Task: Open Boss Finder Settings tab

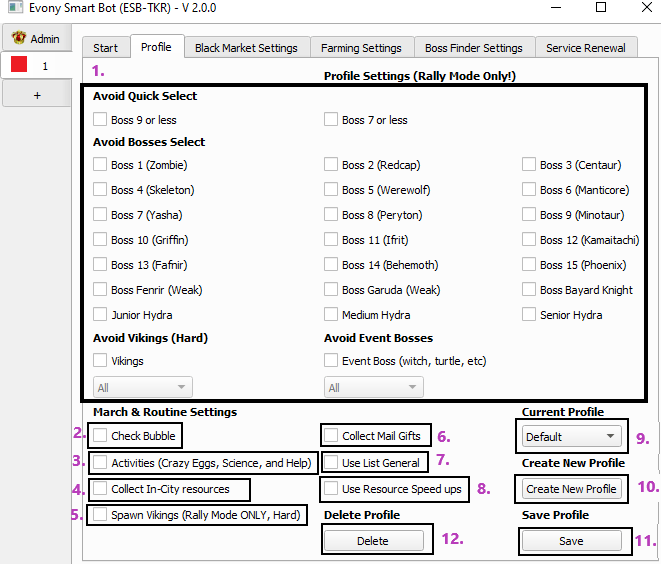Action: (x=473, y=47)
